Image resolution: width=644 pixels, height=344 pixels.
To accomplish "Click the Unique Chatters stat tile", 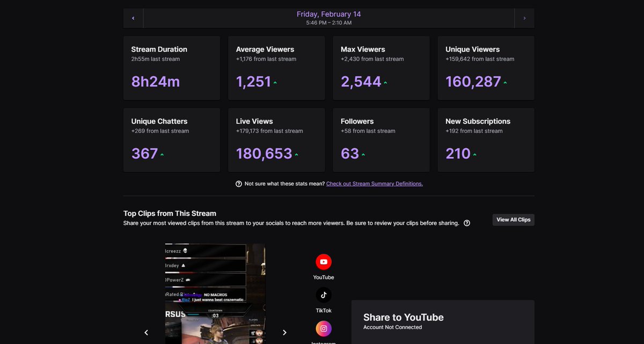I will click(x=171, y=140).
